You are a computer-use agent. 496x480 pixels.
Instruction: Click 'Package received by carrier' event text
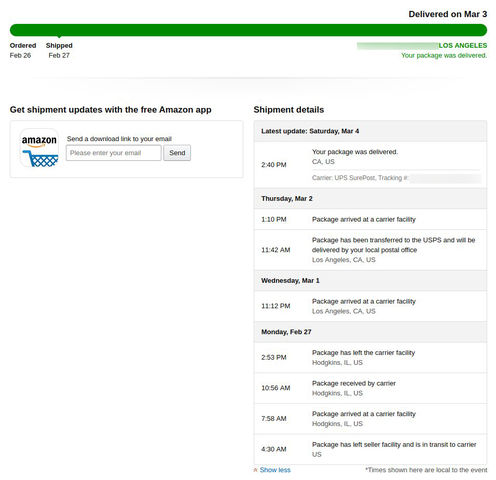pyautogui.click(x=354, y=383)
